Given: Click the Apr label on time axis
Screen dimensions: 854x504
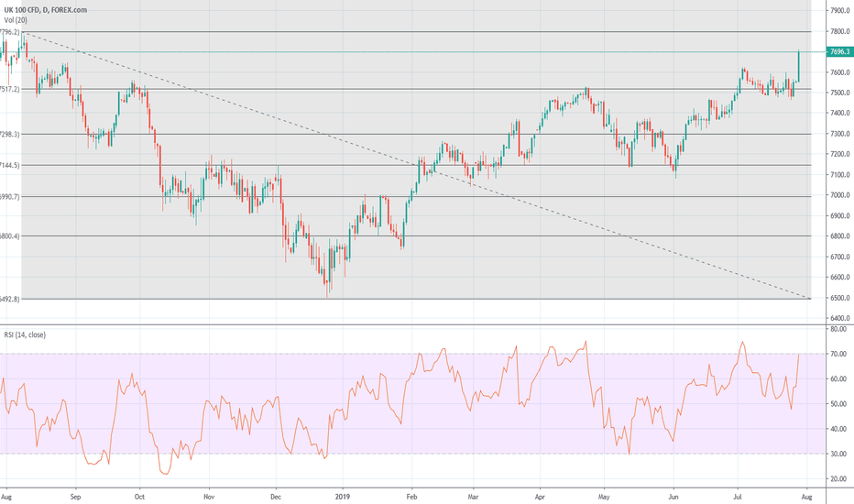Looking at the screenshot, I should 540,497.
